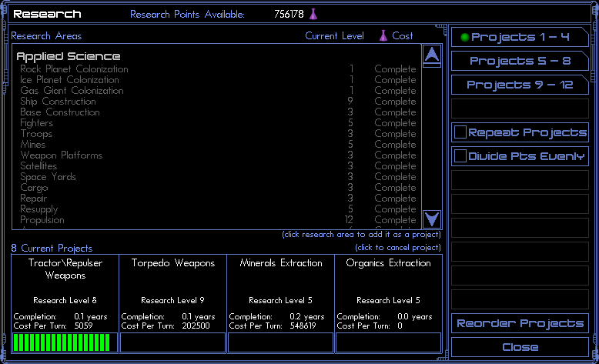
Task: Click the empty Organics Extraction progress bar
Action: click(388, 342)
